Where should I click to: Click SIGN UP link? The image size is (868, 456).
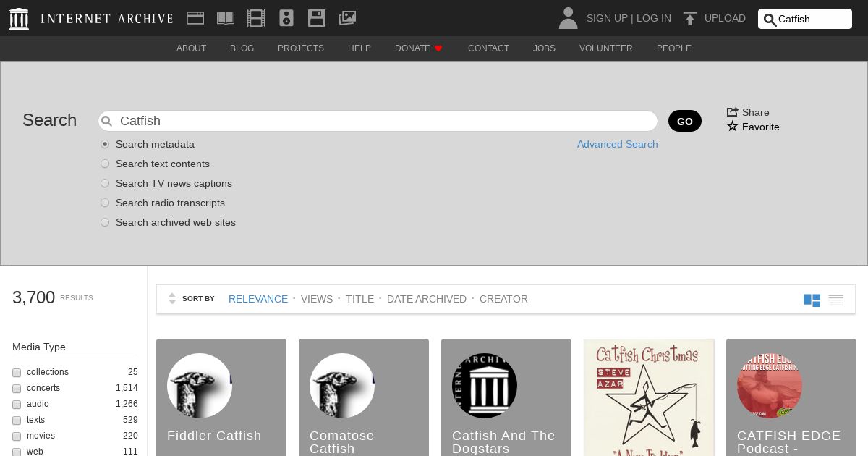[x=607, y=18]
